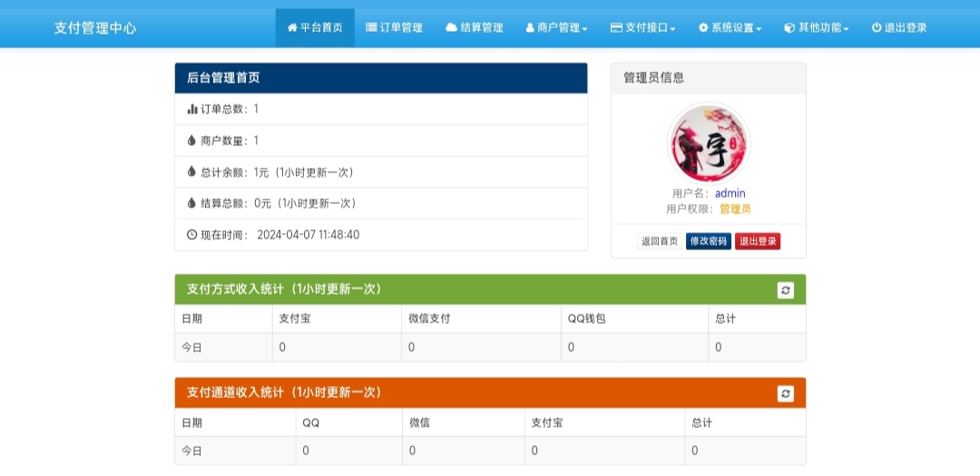Click the gear icon beside 系统设置

[703, 27]
